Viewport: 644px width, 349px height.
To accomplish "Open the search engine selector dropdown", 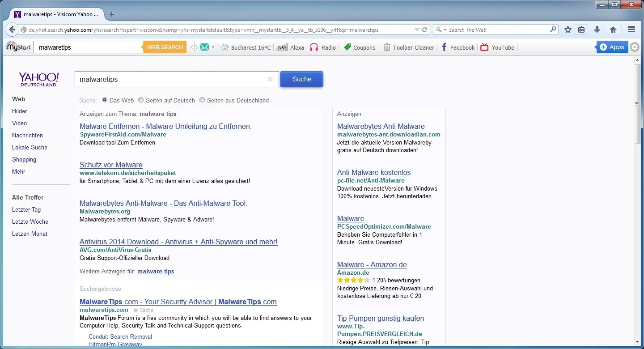I will click(441, 30).
